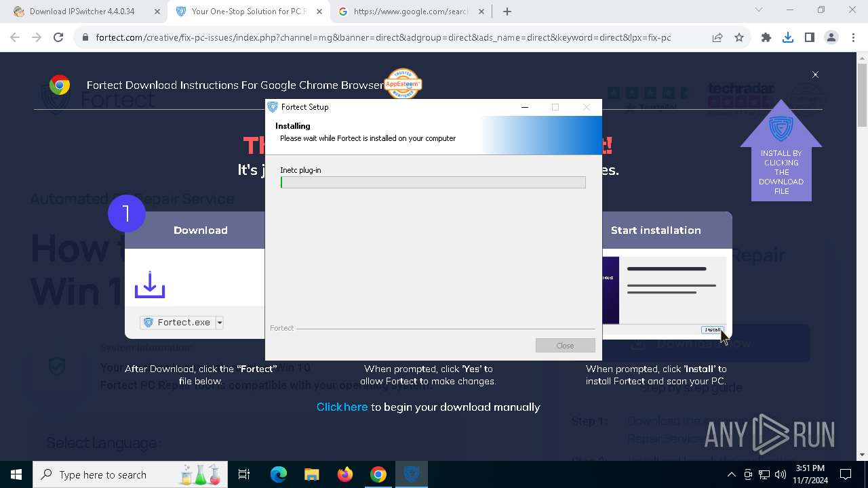Click the Fortect Setup title bar icon
The image size is (868, 488).
pyautogui.click(x=273, y=107)
